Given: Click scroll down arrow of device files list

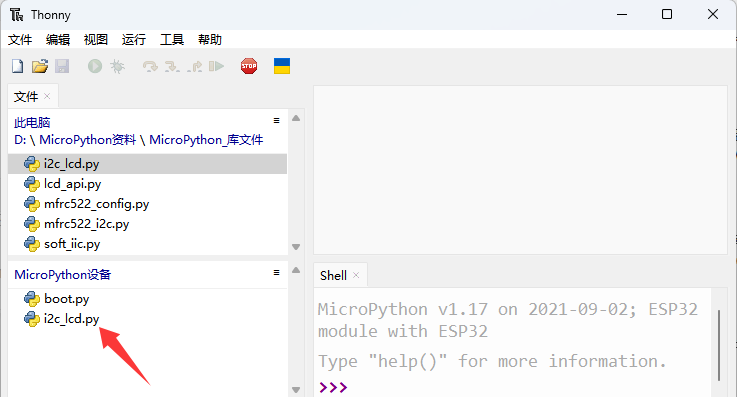Looking at the screenshot, I should point(296,390).
